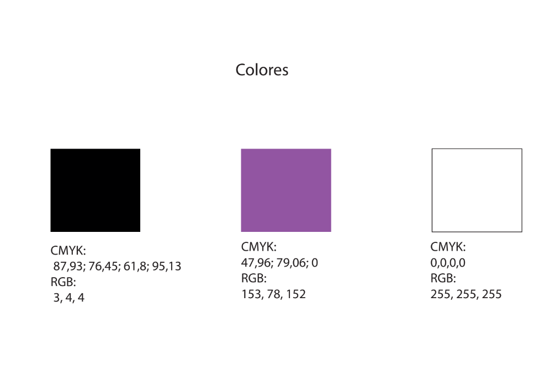Select the CMYK label under the white swatch
Screen dimensions: 550x392
click(x=448, y=247)
